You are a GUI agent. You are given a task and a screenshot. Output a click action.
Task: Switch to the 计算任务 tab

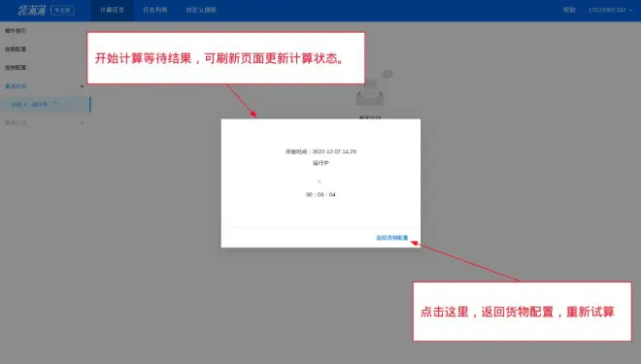112,10
